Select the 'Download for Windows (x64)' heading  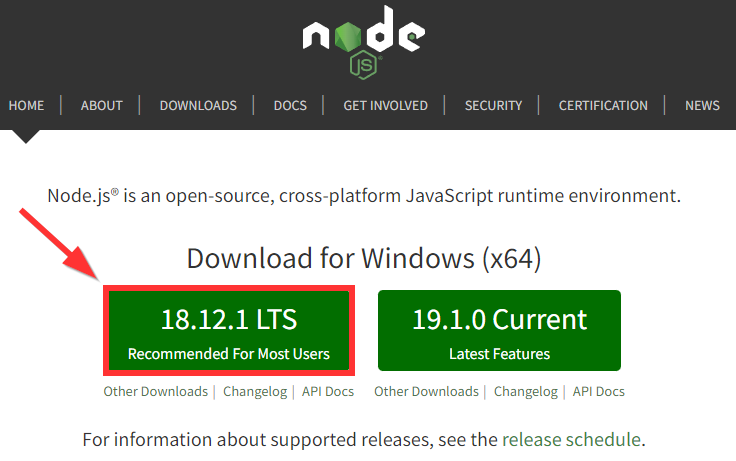click(364, 259)
